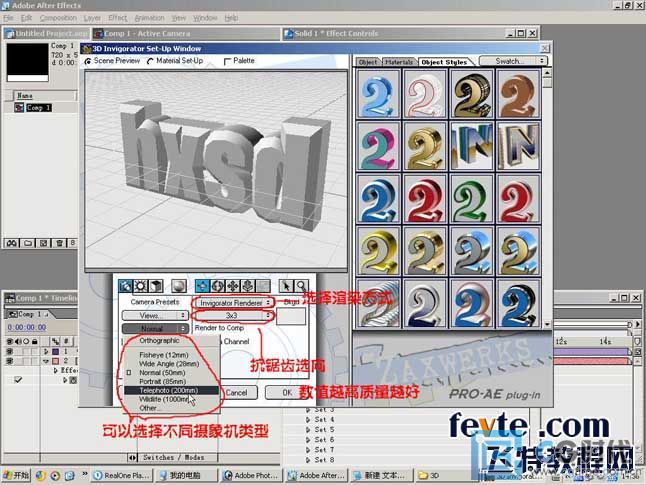Click the show desktop quick launch icon
The width and height of the screenshot is (646, 485).
pyautogui.click(x=69, y=476)
